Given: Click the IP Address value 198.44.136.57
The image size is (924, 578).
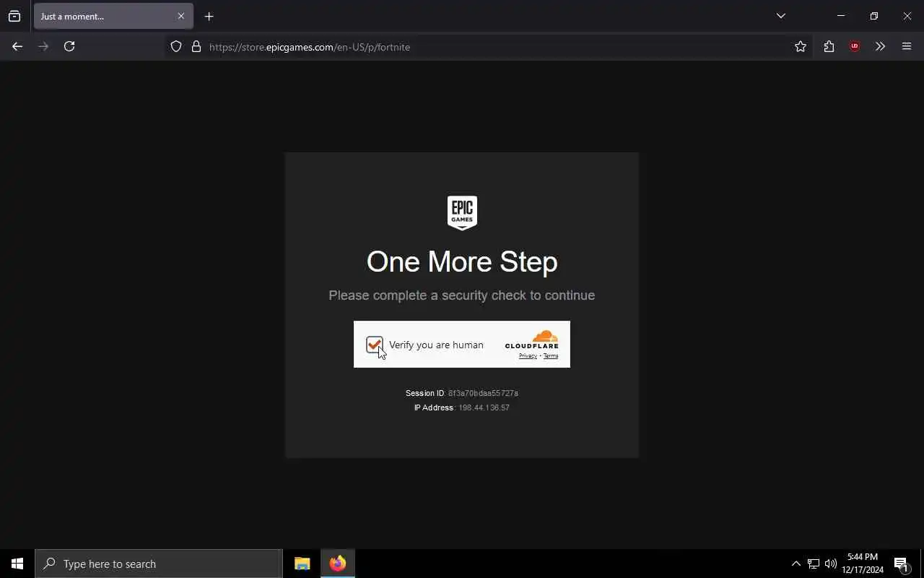Looking at the screenshot, I should (484, 407).
